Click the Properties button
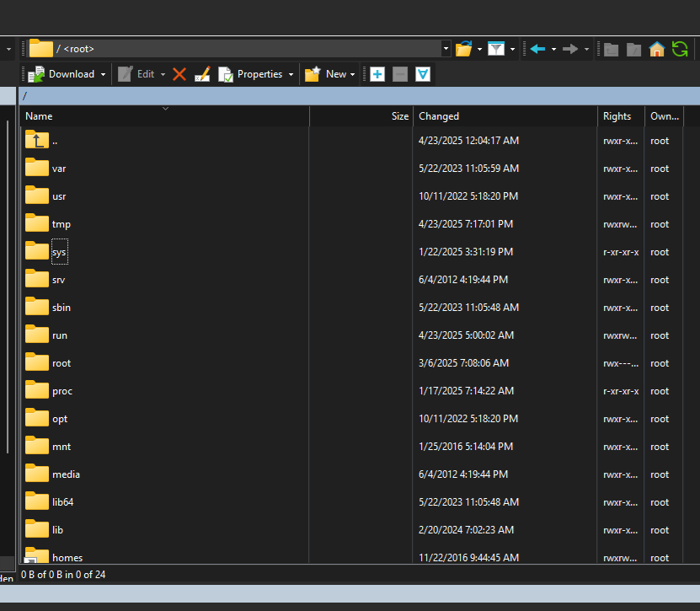 (x=251, y=74)
